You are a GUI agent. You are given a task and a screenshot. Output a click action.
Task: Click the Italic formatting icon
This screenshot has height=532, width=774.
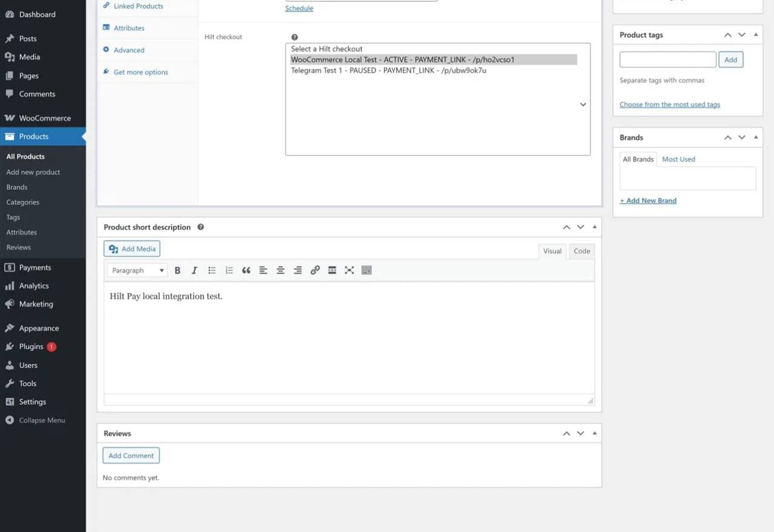[x=194, y=270]
